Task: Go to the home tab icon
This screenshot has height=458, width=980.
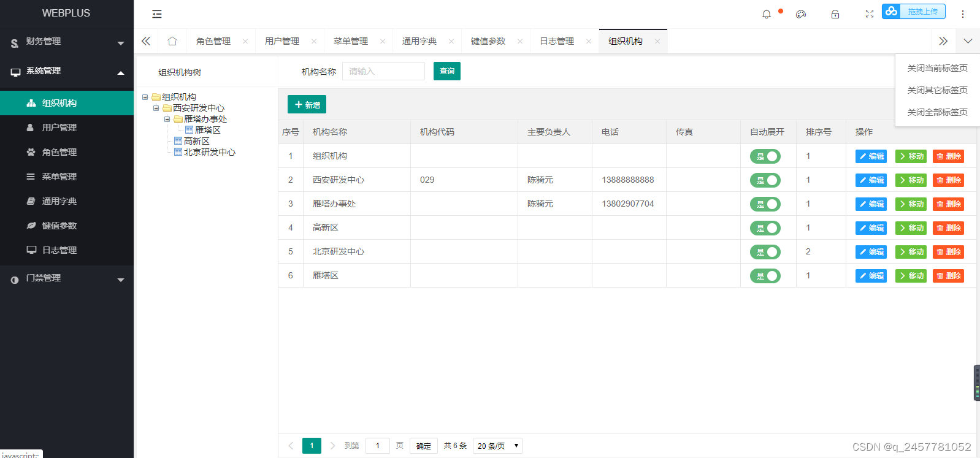Action: click(x=172, y=41)
